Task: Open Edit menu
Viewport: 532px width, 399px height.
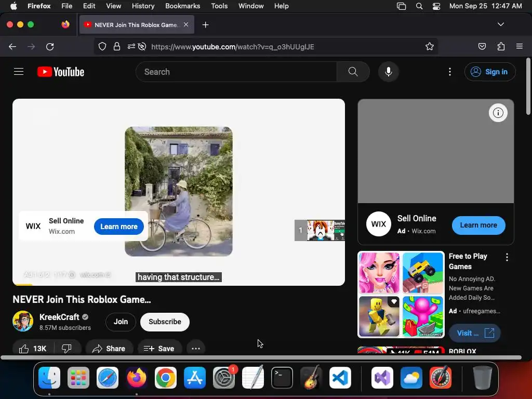Action: (89, 6)
